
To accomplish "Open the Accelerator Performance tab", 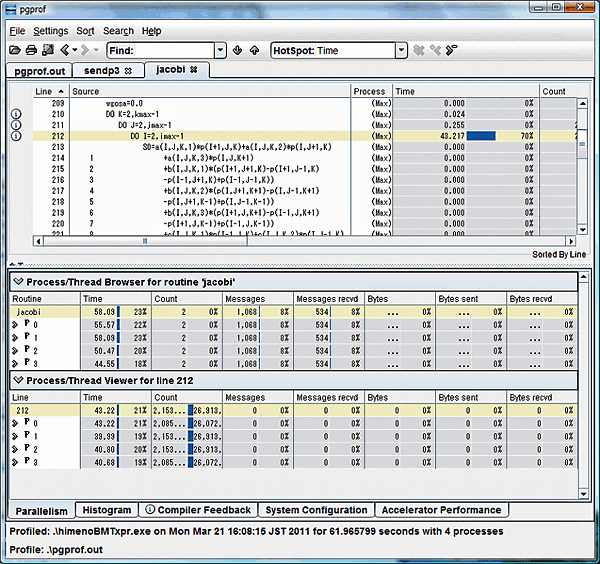I will [439, 510].
